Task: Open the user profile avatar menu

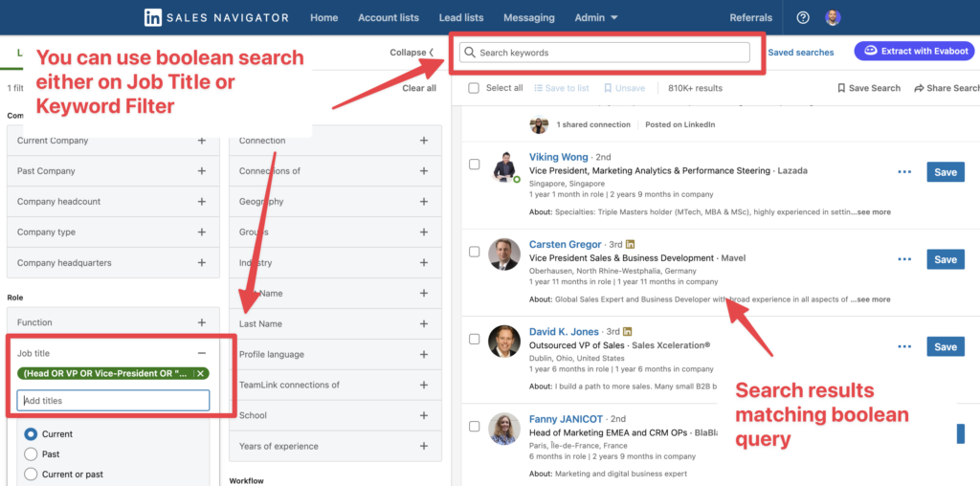Action: pos(833,17)
